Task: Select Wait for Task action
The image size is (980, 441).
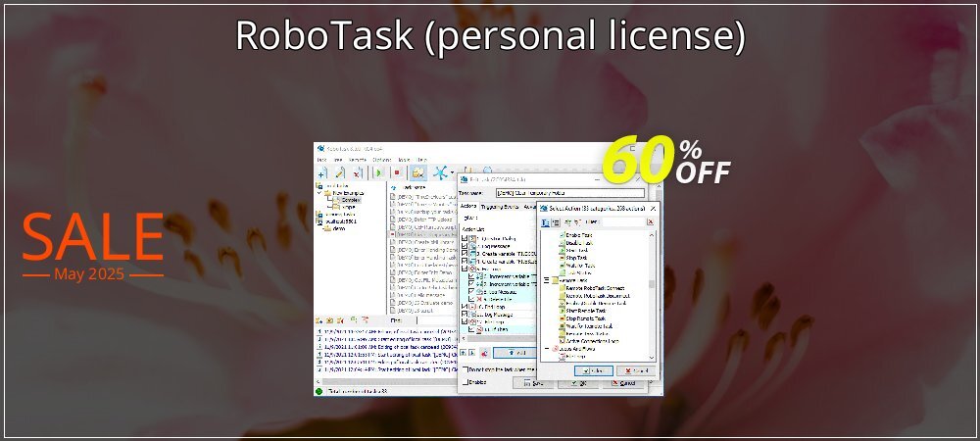Action: point(575,266)
